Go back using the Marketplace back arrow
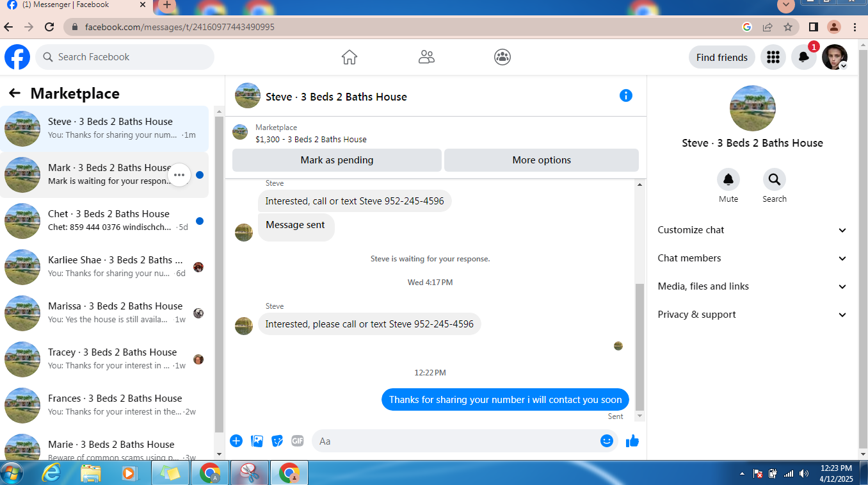 tap(15, 94)
